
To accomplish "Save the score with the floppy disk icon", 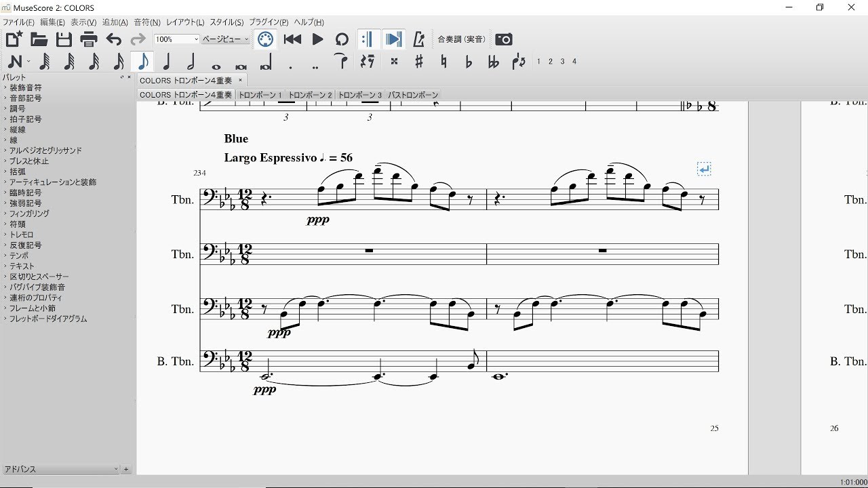I will [x=64, y=39].
